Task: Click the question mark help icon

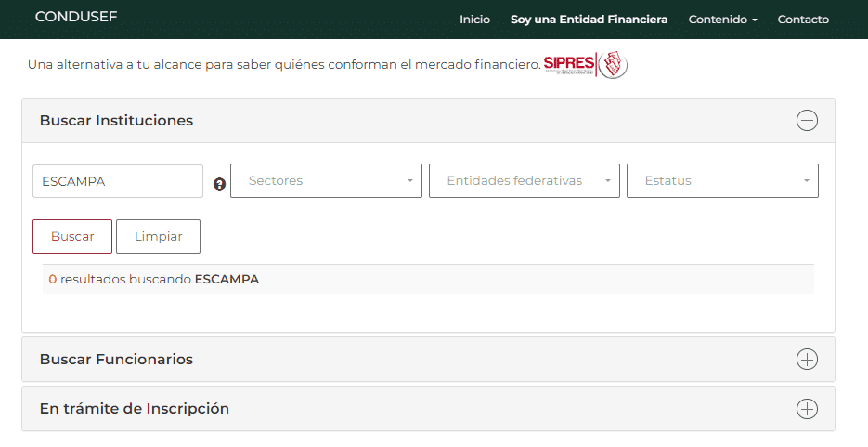Action: coord(219,184)
